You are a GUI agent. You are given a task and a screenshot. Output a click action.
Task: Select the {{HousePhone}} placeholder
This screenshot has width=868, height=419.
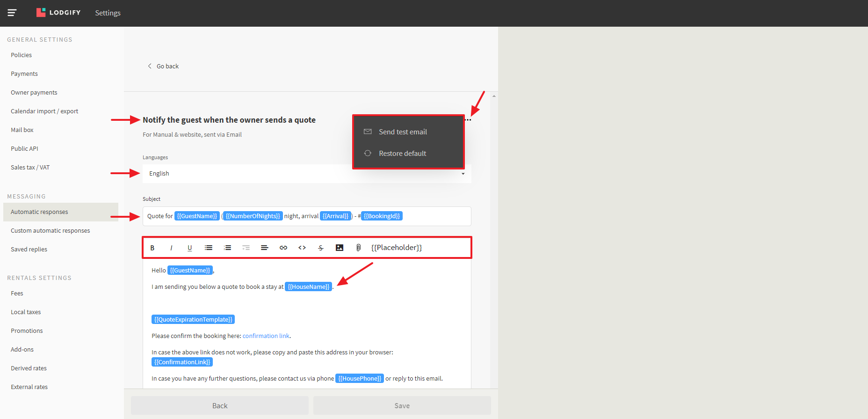[360, 378]
